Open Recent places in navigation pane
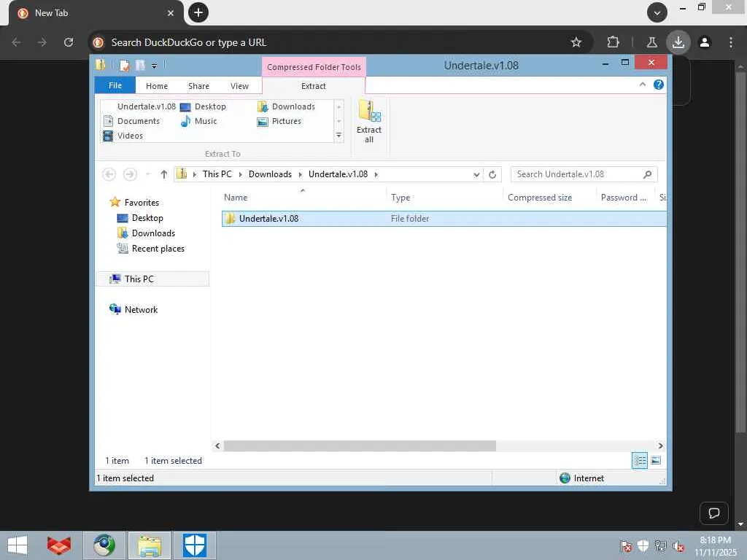The width and height of the screenshot is (747, 560). click(158, 249)
